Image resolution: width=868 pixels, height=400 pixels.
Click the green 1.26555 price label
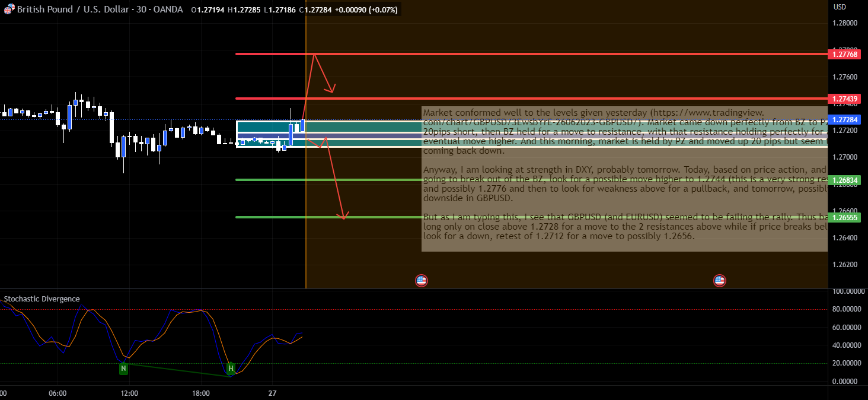pyautogui.click(x=845, y=218)
